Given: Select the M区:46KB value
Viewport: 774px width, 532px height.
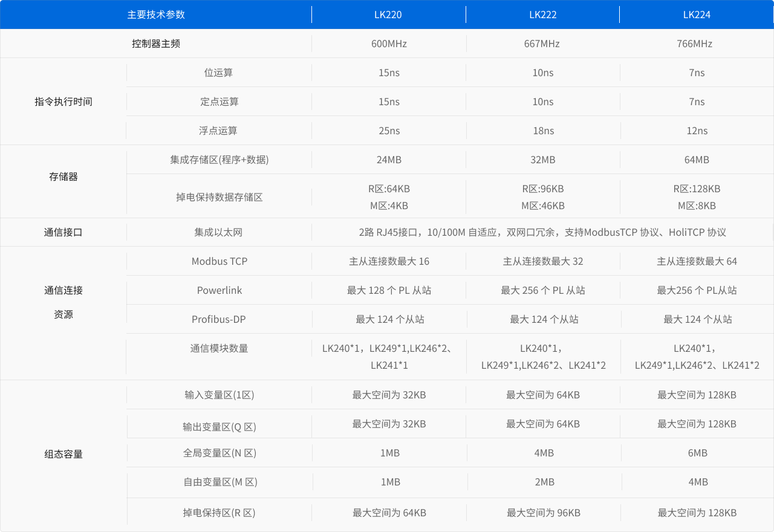Looking at the screenshot, I should (543, 206).
